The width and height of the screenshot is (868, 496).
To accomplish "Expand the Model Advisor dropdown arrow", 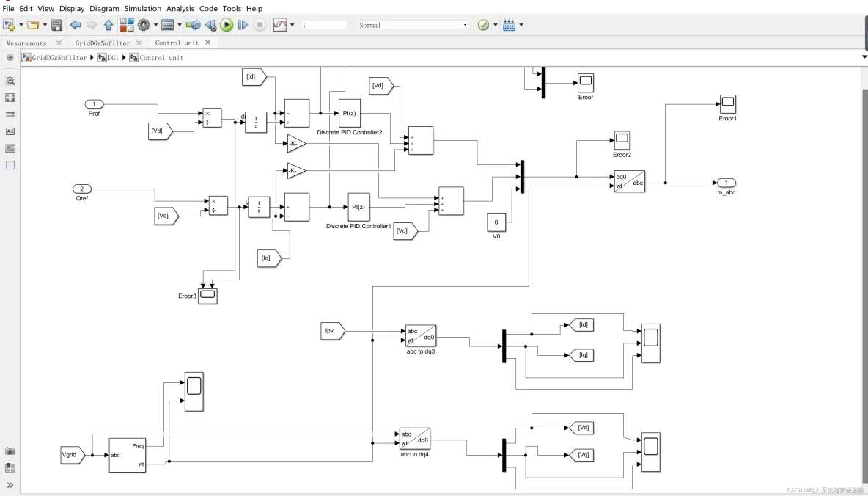I will (x=496, y=25).
